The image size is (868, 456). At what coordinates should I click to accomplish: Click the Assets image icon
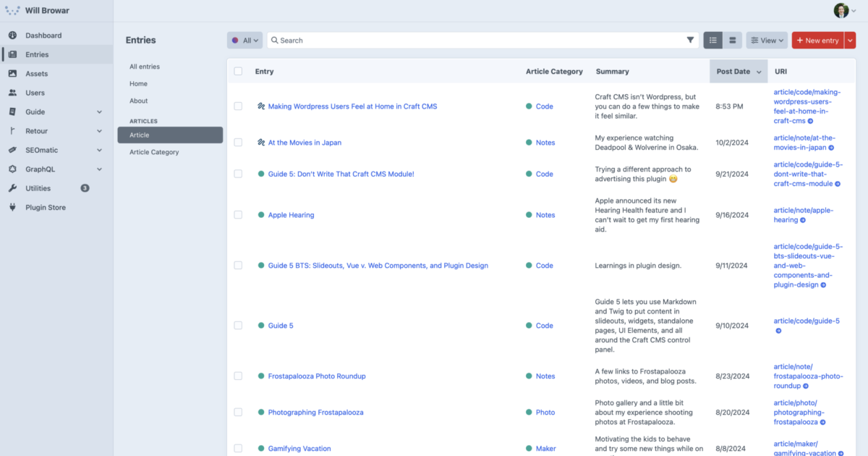click(x=12, y=74)
